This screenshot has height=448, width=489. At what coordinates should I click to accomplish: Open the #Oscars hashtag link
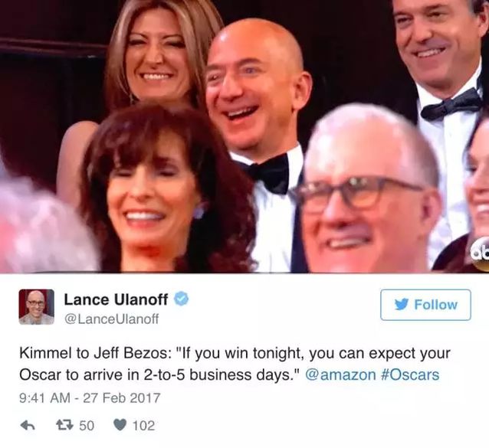410,374
